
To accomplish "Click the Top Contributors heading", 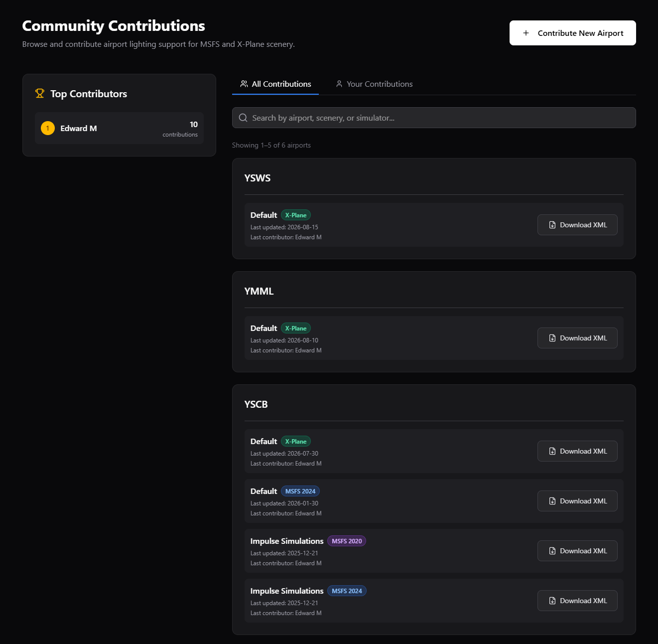I will pyautogui.click(x=89, y=94).
